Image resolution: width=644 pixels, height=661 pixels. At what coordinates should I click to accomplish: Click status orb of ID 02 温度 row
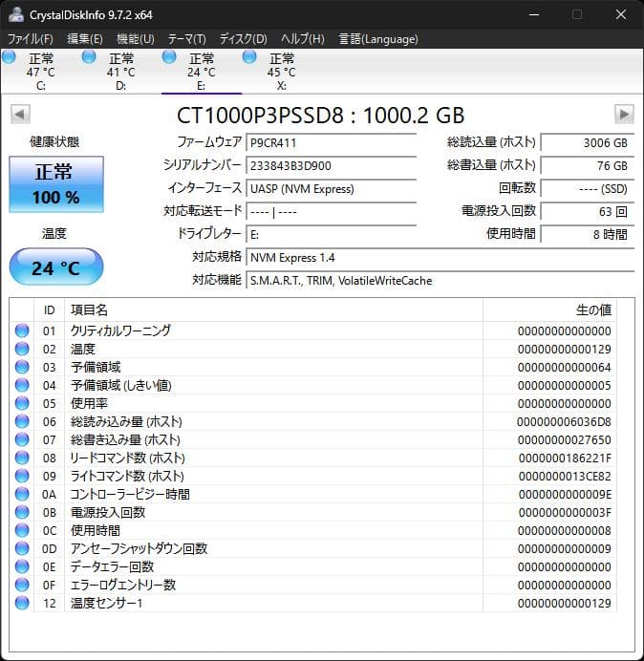pos(22,349)
